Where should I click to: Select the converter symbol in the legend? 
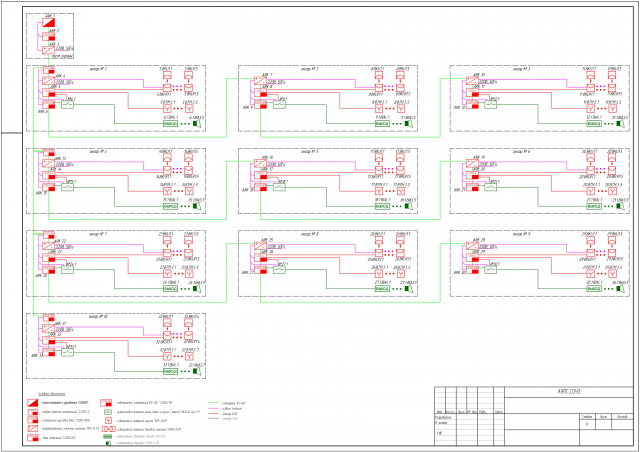33,429
